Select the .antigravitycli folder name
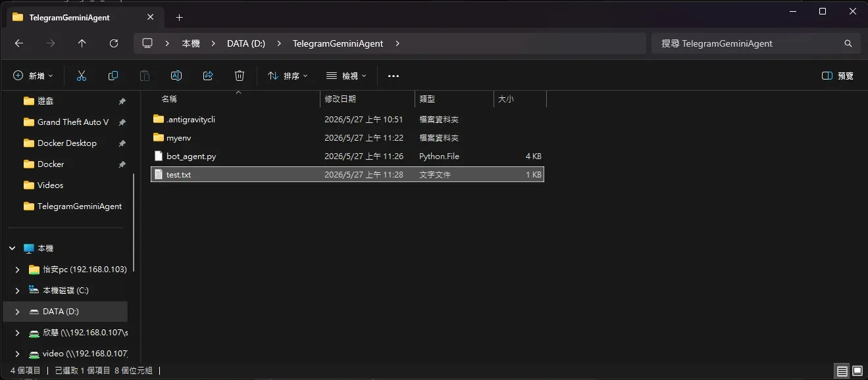 pos(191,120)
